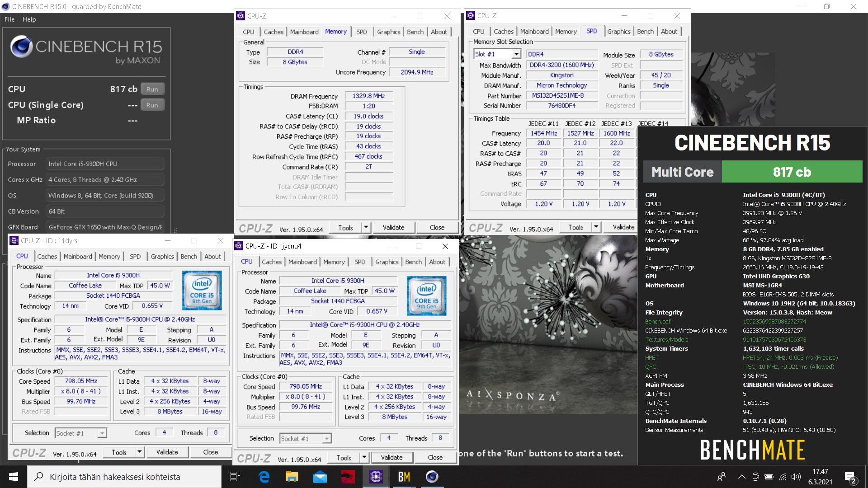Open Mail app from taskbar
The image size is (868, 488).
[320, 477]
